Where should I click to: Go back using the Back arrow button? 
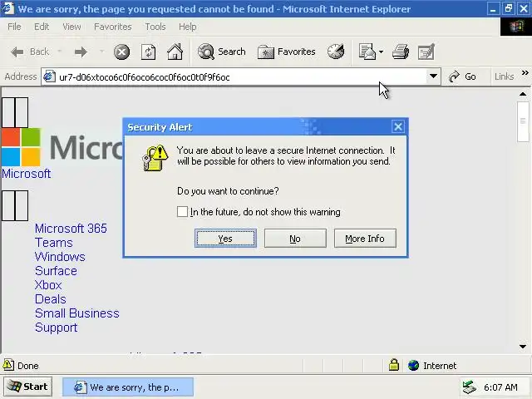pyautogui.click(x=30, y=52)
